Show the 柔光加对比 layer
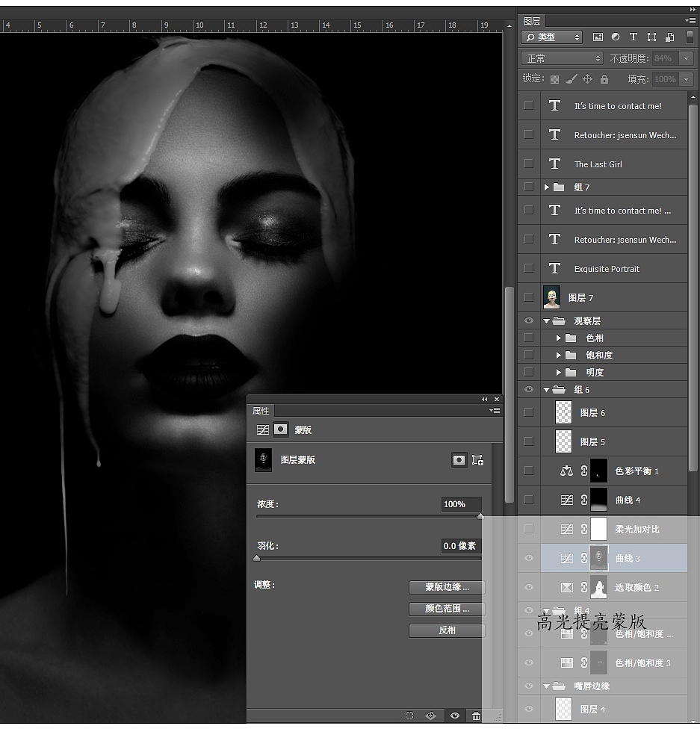This screenshot has width=700, height=729. pos(529,529)
